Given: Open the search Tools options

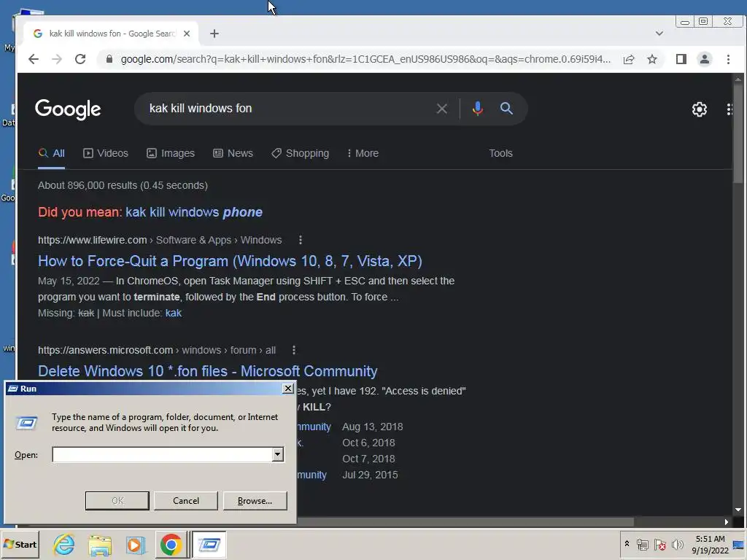Looking at the screenshot, I should pos(500,153).
